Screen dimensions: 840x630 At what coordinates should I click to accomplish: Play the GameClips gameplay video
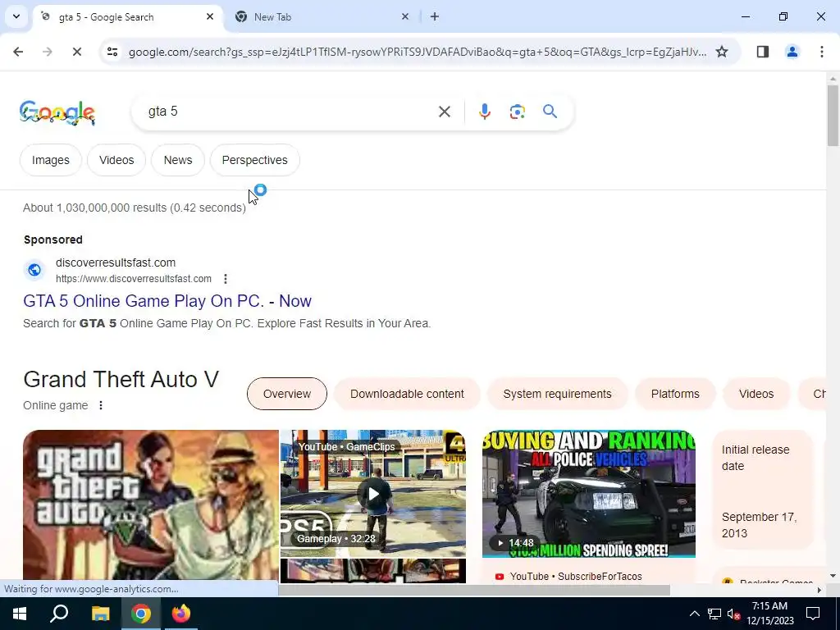click(373, 493)
